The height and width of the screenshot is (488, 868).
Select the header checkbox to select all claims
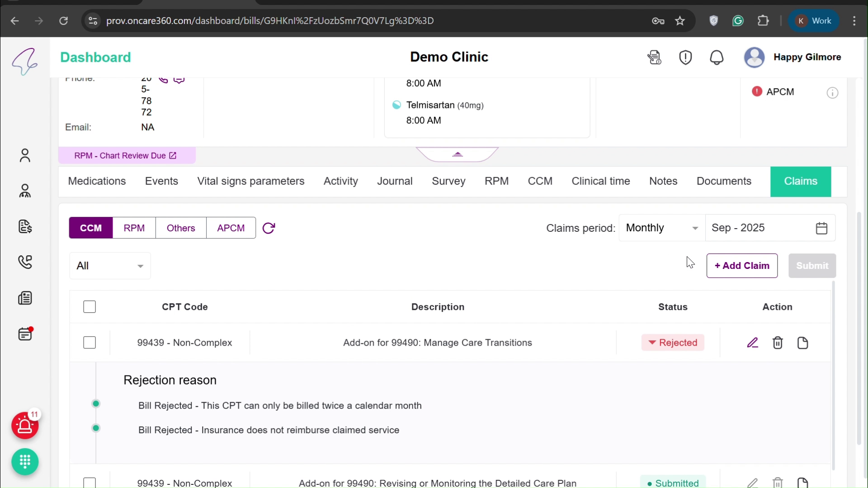(89, 307)
